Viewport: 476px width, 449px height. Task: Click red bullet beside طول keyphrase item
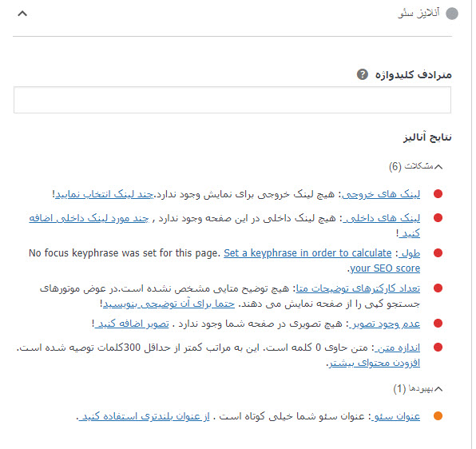(x=438, y=253)
